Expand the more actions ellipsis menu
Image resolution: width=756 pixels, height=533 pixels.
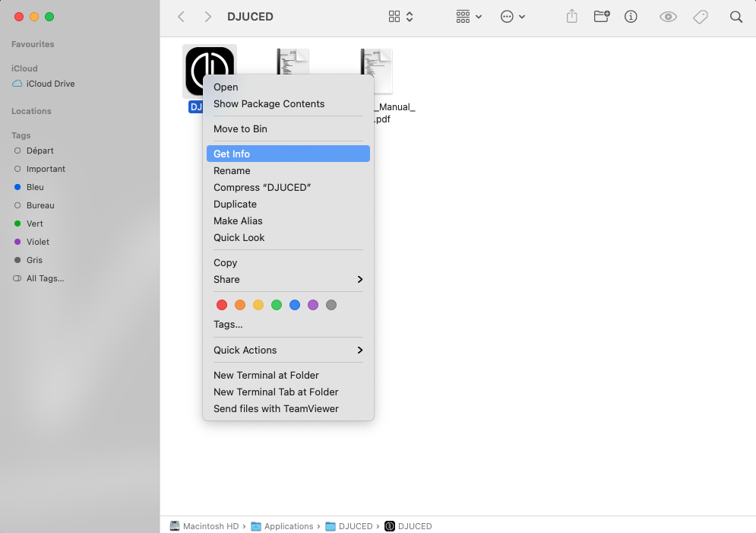[x=513, y=17]
